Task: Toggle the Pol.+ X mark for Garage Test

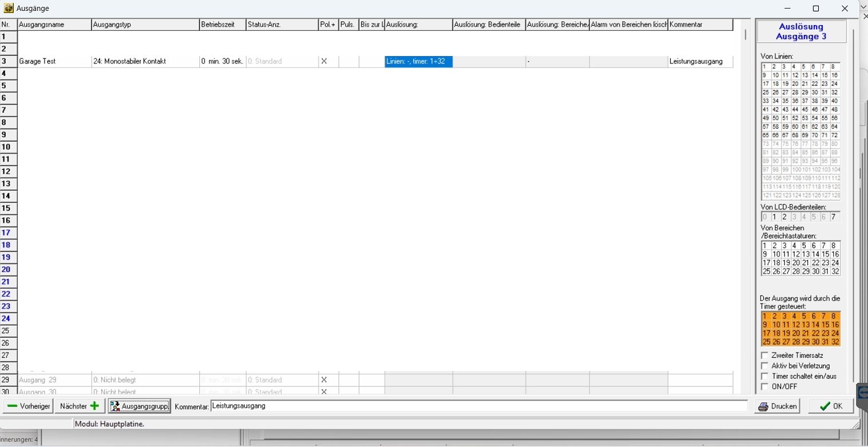Action: [324, 62]
